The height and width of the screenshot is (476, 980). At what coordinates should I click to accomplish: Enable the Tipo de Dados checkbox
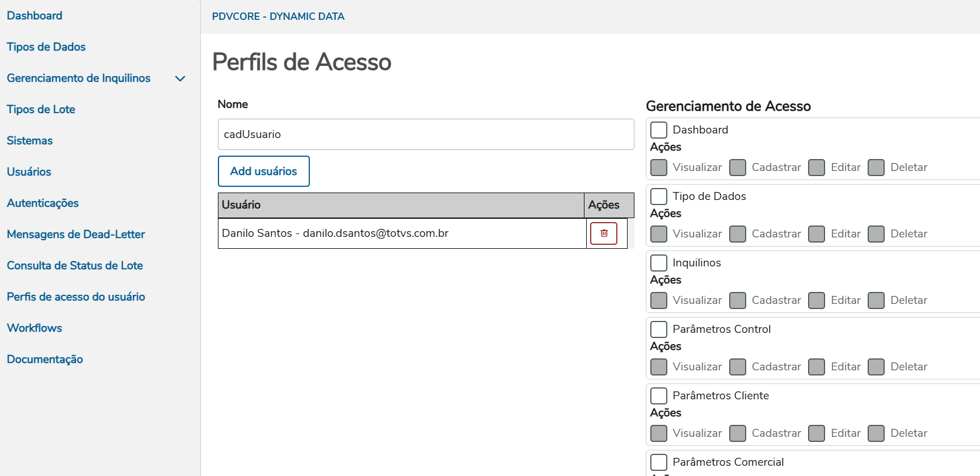click(659, 197)
